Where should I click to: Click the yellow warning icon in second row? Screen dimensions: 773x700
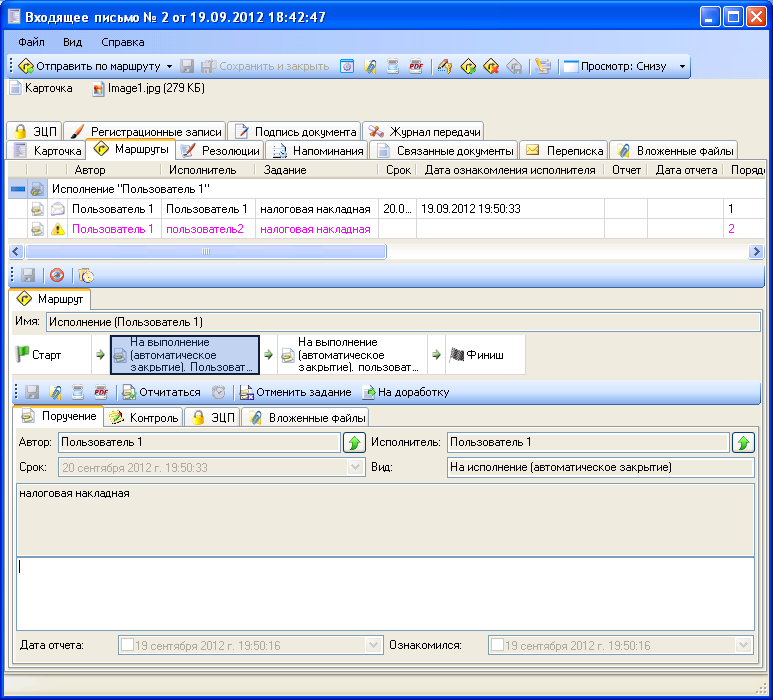(x=57, y=229)
